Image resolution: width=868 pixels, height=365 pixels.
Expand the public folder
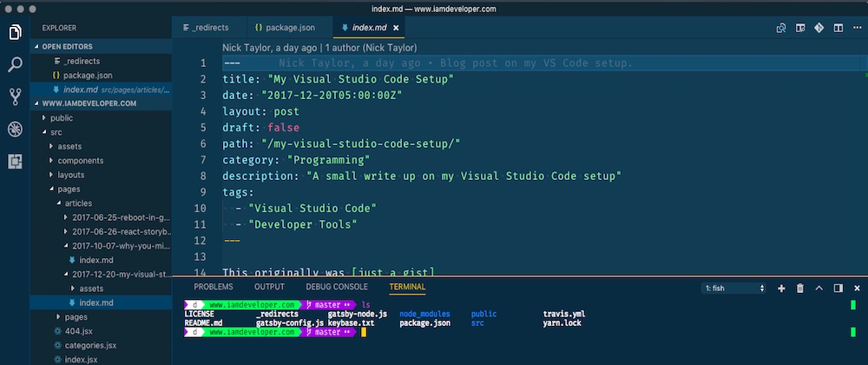pyautogui.click(x=61, y=117)
